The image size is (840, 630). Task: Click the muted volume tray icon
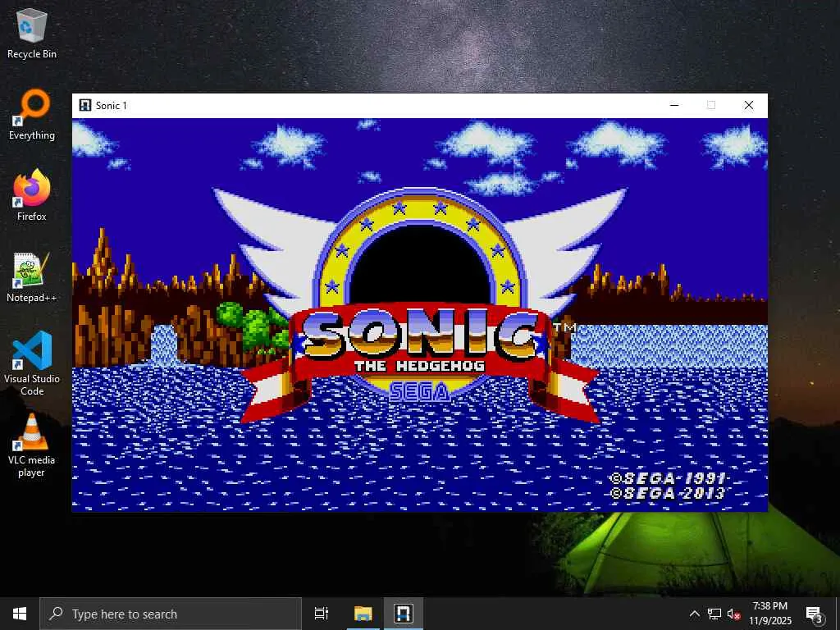733,614
